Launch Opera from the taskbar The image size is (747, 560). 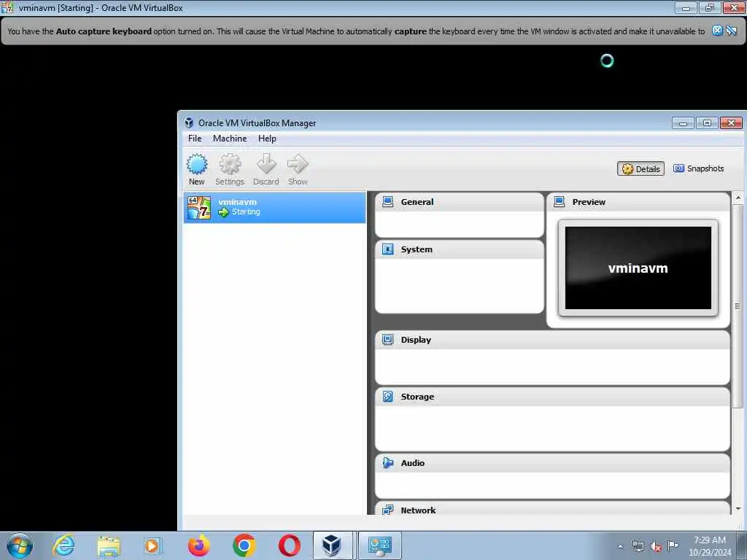(x=289, y=545)
